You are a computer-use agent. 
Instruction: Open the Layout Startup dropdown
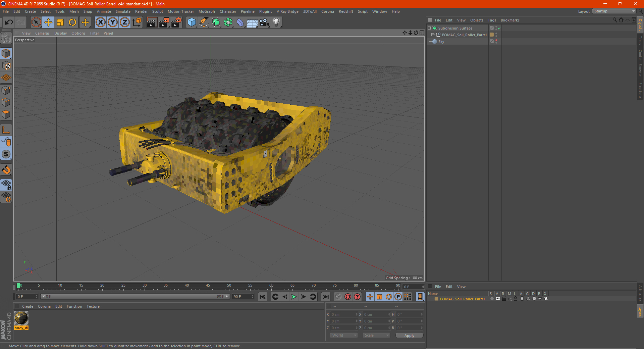pyautogui.click(x=614, y=11)
